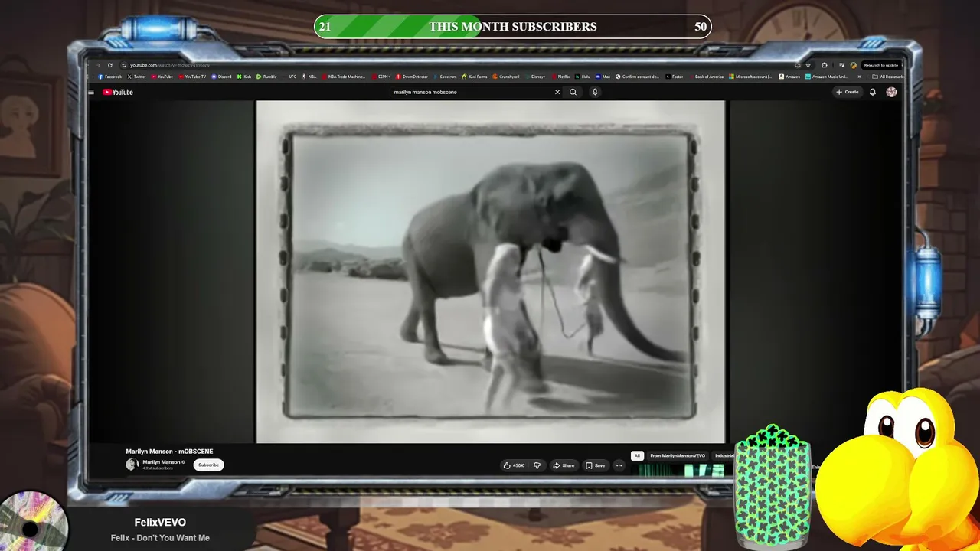Open the DownDetector bookmark

(412, 77)
